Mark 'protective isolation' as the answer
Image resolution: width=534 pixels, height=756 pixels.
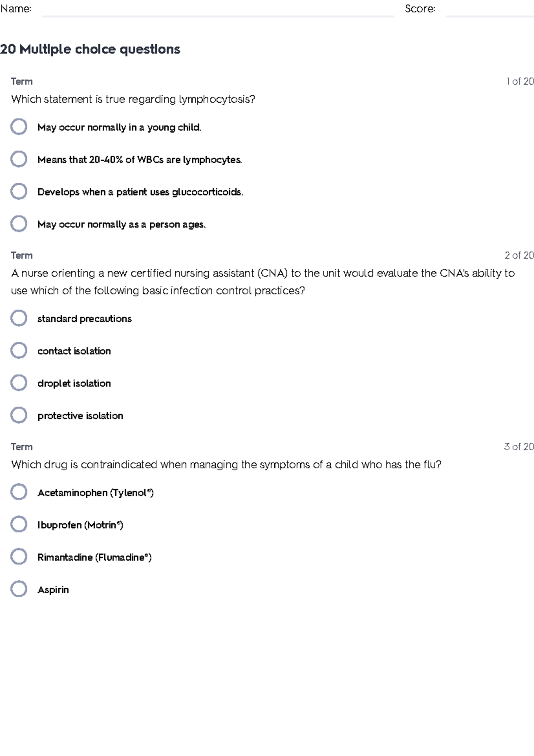[x=19, y=415]
